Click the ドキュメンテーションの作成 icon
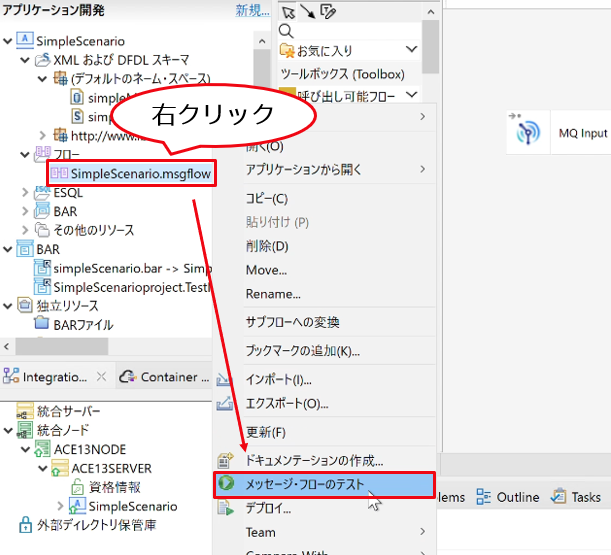The width and height of the screenshot is (611, 555). [225, 460]
